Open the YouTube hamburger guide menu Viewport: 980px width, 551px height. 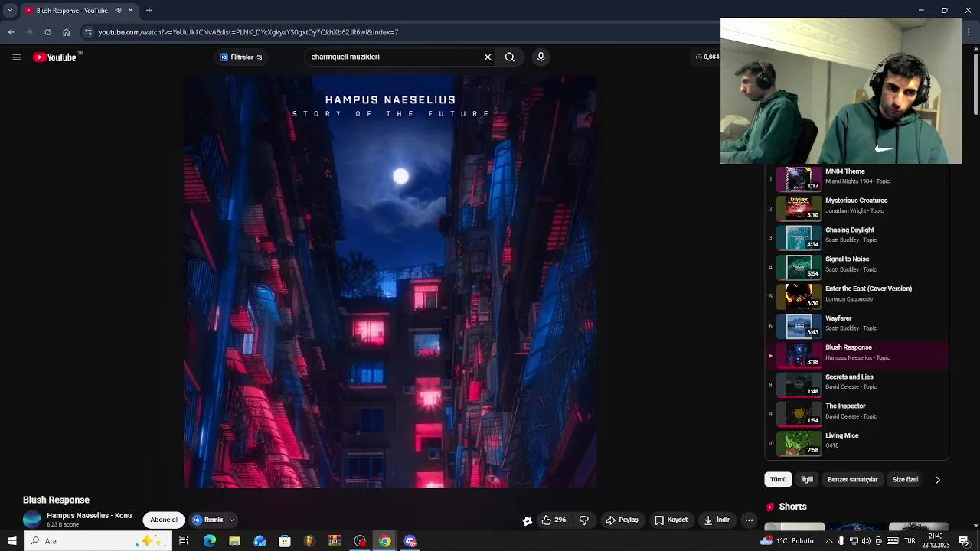16,57
